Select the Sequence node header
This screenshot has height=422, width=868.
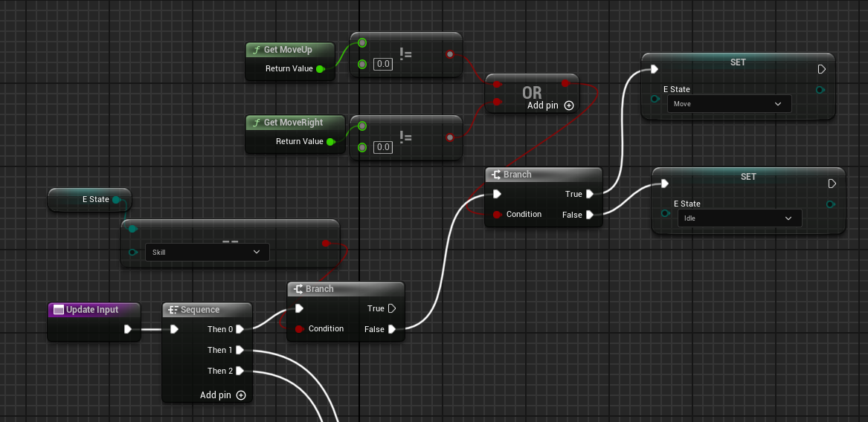click(x=208, y=310)
